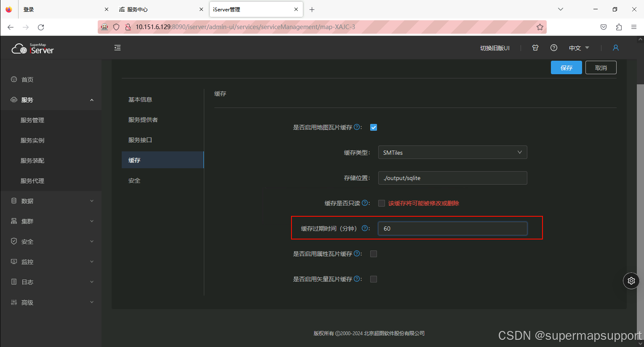The height and width of the screenshot is (347, 644).
Task: Open the 中文 language dropdown
Action: click(x=579, y=48)
